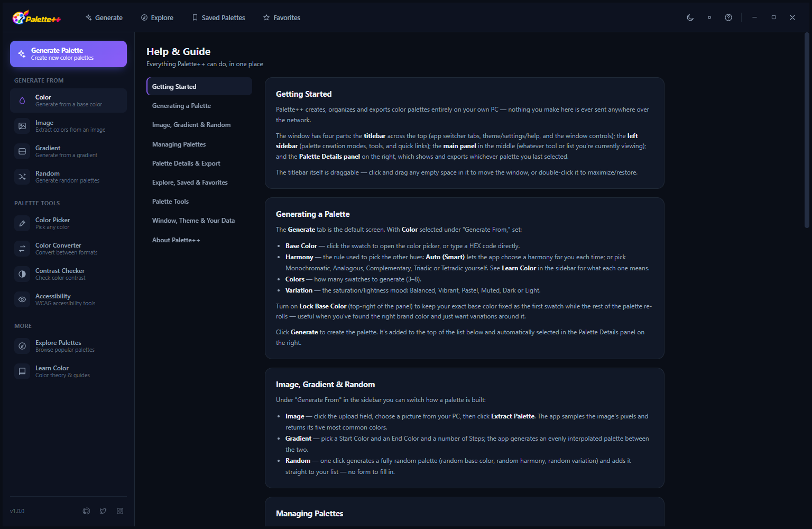The image size is (812, 529).
Task: Open the Color Converter tool icon
Action: [x=22, y=249]
